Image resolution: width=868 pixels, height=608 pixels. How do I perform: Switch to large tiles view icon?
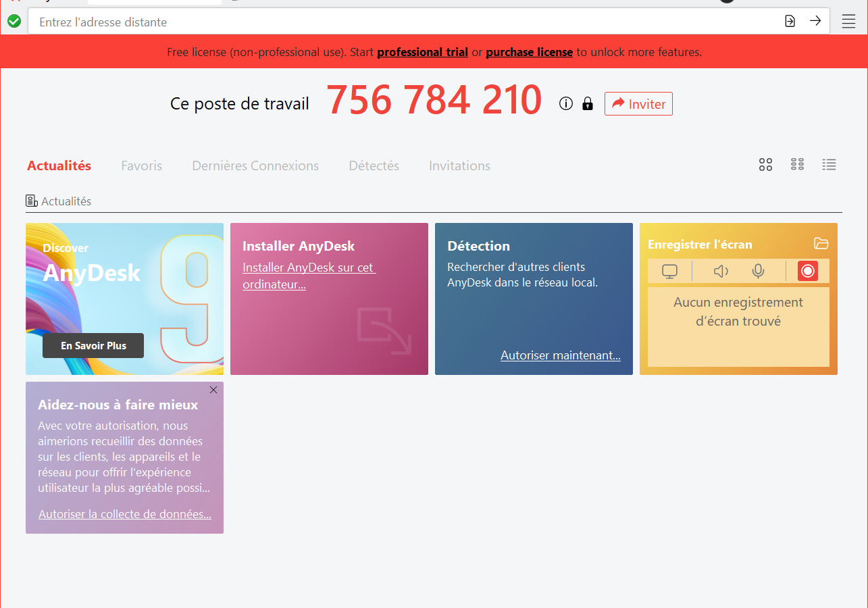(x=765, y=165)
